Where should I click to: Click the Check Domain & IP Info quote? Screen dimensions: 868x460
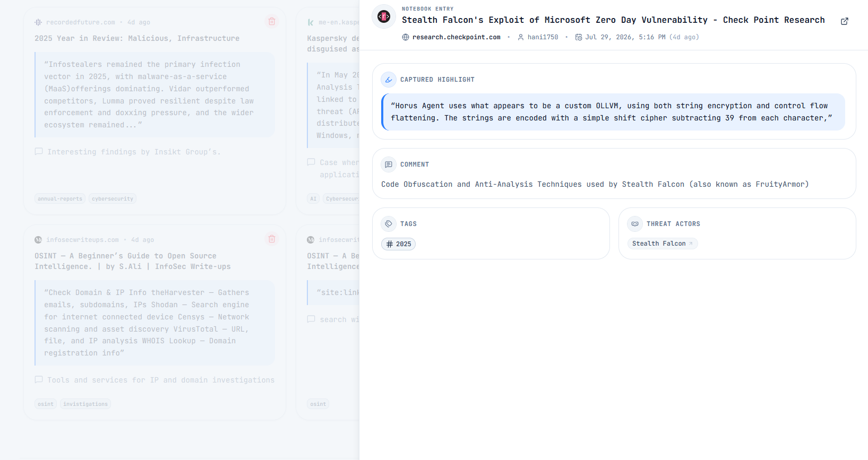pos(154,323)
